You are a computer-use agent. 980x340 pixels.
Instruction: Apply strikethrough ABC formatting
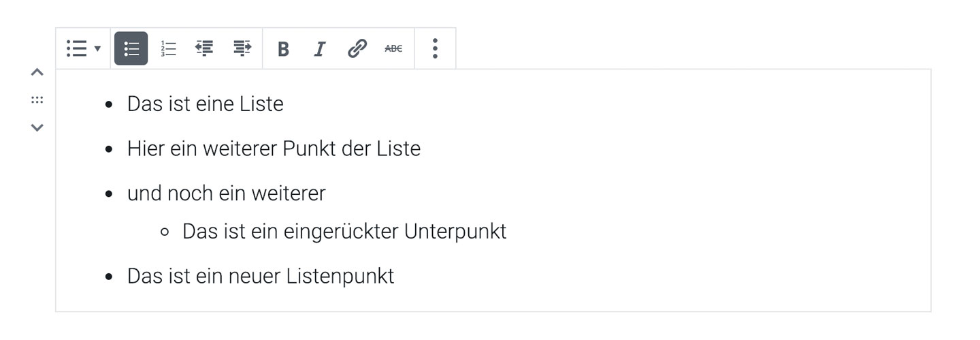[393, 48]
